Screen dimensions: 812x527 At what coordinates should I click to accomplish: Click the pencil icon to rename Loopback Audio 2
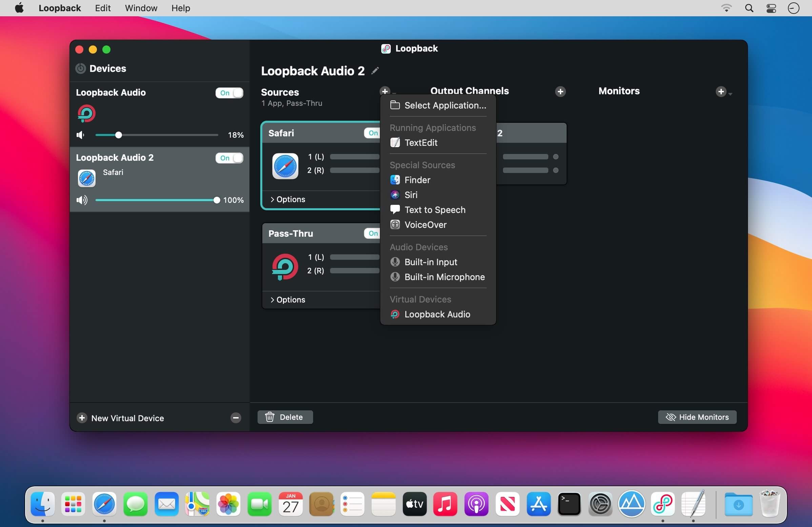374,71
